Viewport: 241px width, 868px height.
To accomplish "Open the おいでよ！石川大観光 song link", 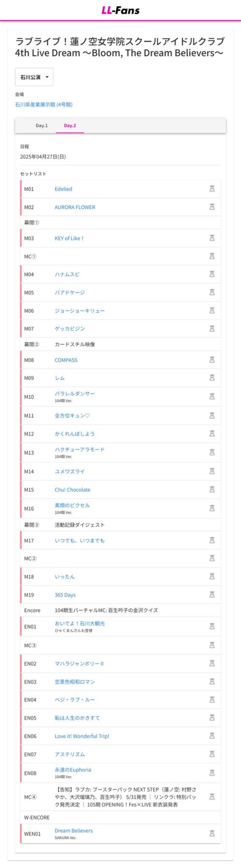I will pyautogui.click(x=80, y=624).
